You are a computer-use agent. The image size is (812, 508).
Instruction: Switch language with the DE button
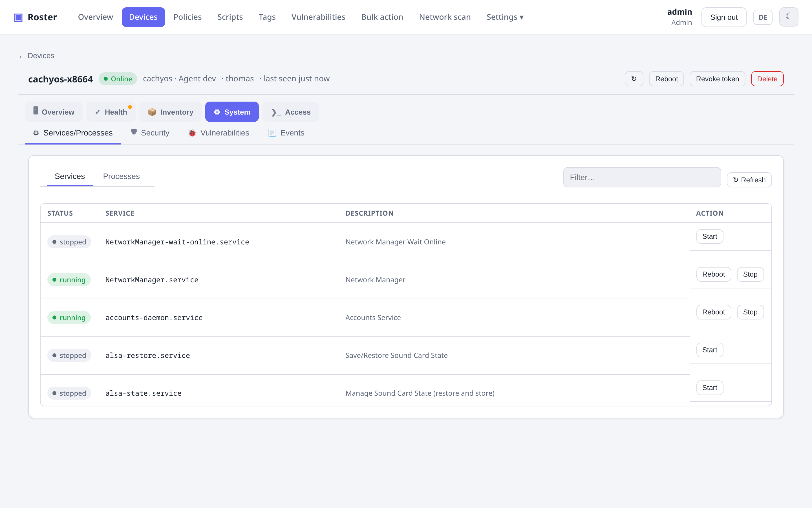pyautogui.click(x=763, y=17)
